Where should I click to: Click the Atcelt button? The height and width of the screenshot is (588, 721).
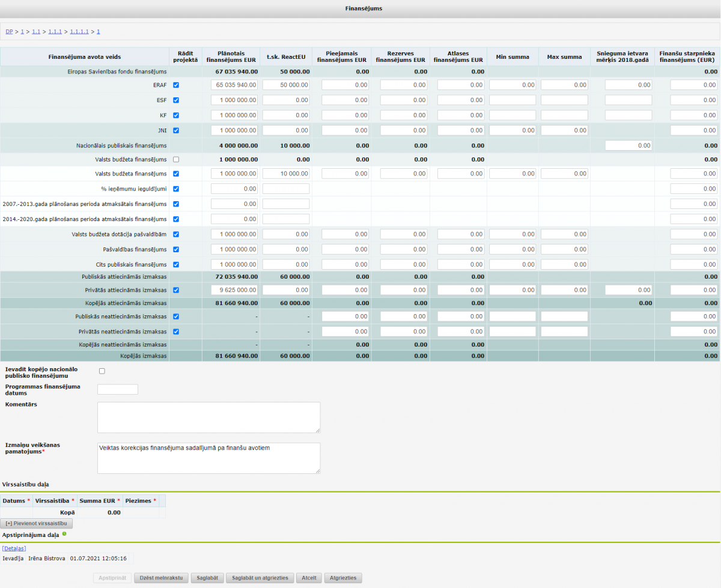coord(309,578)
